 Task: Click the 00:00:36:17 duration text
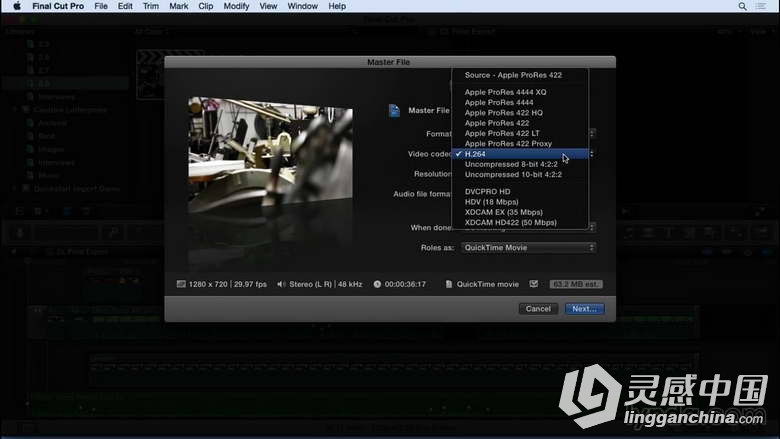405,284
